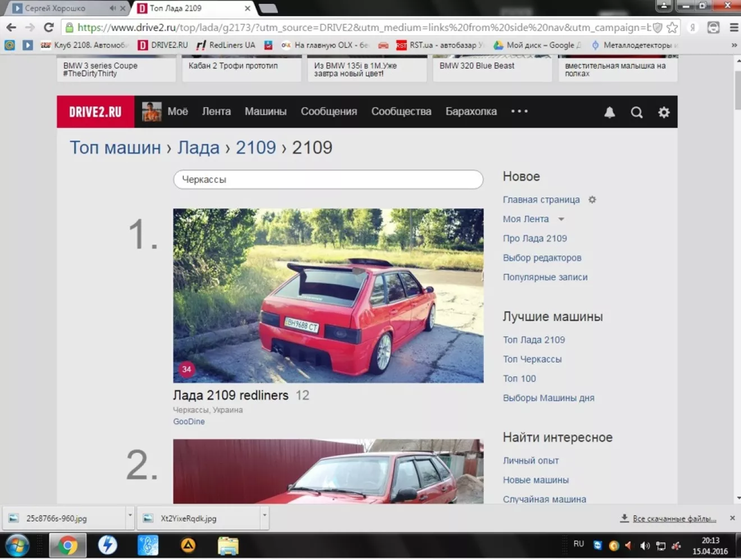Show hidden bookmarks chevron

tap(734, 45)
